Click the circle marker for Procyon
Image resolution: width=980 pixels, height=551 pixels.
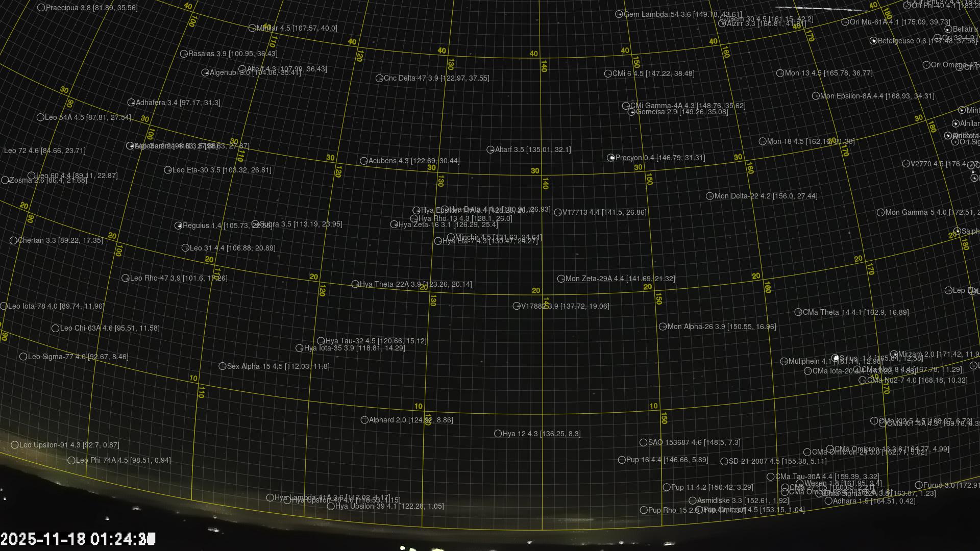611,158
